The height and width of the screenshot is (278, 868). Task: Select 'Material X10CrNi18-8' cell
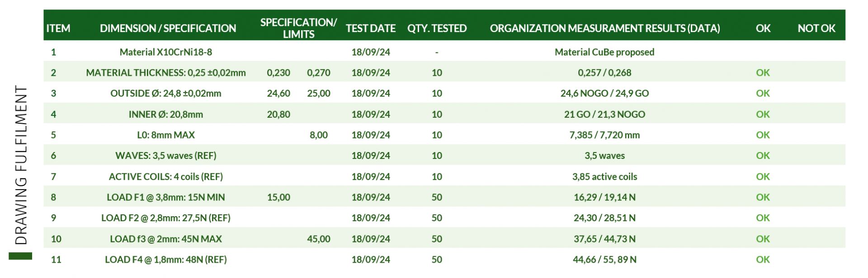point(166,52)
